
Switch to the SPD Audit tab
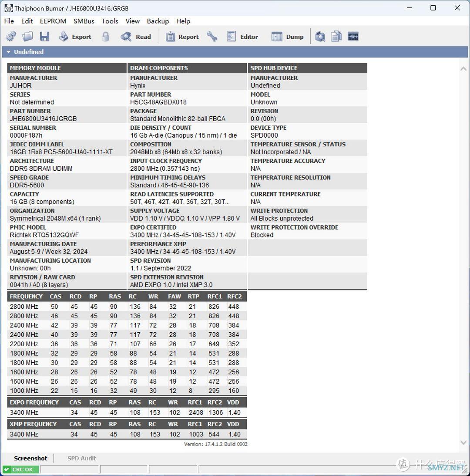(x=81, y=458)
